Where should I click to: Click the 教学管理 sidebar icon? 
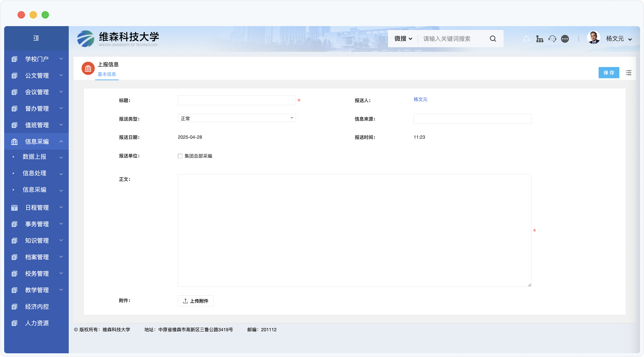pos(15,290)
